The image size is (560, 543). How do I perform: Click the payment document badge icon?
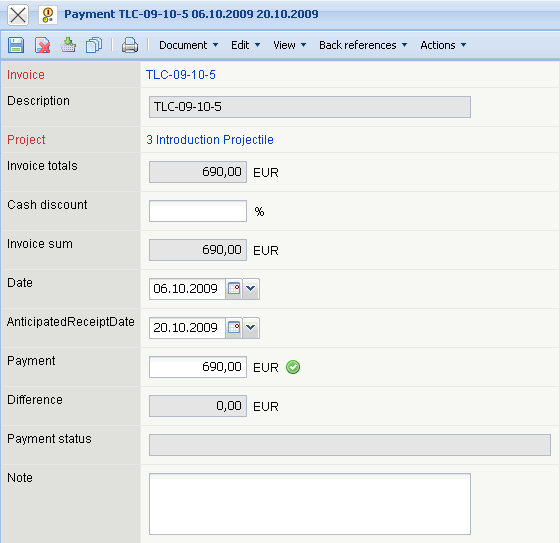coord(48,15)
